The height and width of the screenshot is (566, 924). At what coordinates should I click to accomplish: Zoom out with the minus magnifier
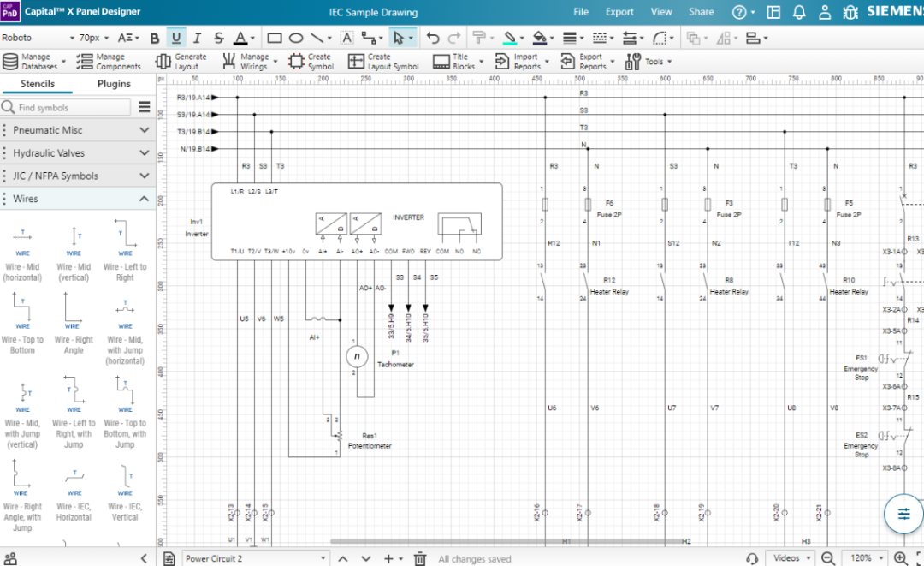(828, 557)
